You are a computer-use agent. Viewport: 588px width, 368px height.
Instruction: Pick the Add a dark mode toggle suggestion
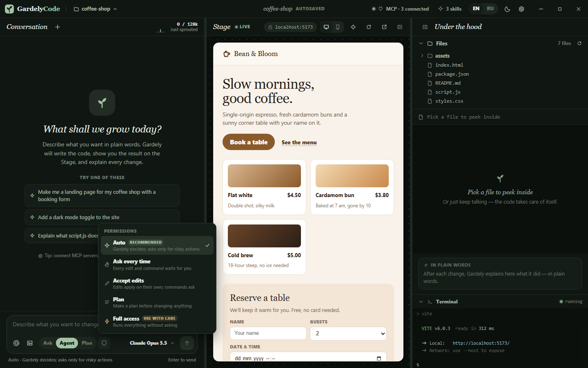pos(102,217)
